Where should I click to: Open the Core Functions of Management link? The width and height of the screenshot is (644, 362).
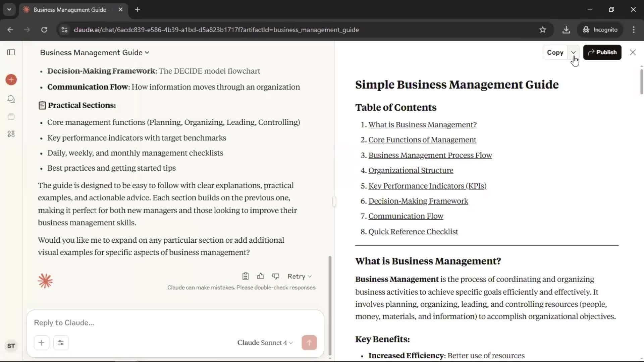(422, 140)
